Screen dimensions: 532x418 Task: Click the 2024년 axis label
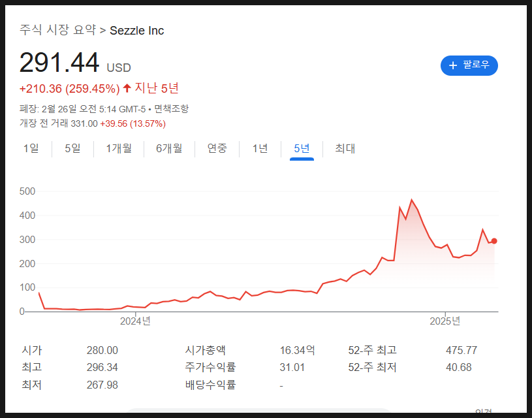[135, 321]
